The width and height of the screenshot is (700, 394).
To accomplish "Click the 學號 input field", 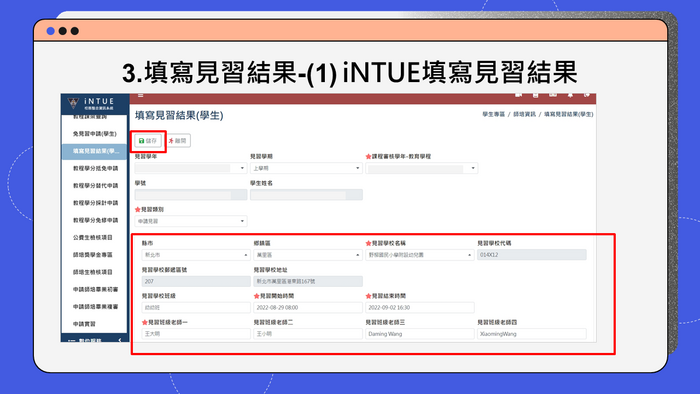I will tap(191, 195).
